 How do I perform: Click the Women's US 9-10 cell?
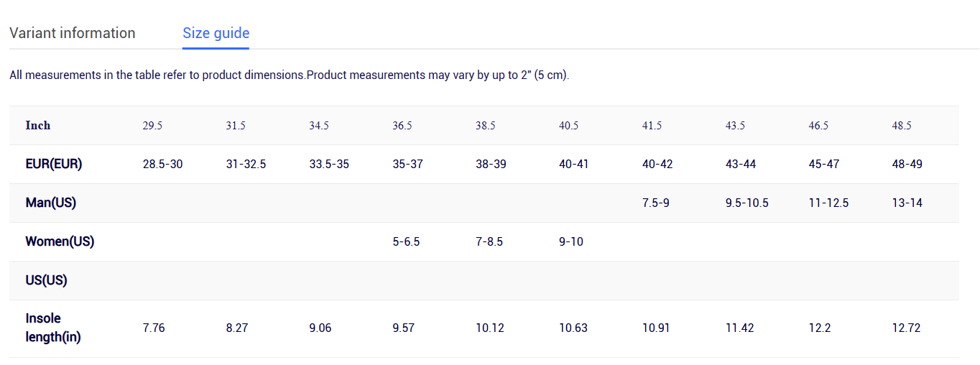pyautogui.click(x=570, y=241)
